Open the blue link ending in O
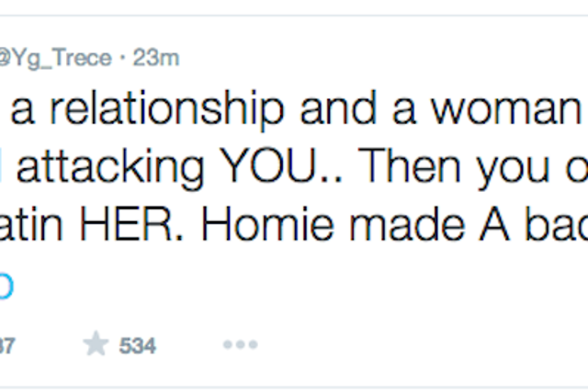The image size is (588, 392). pos(6,286)
